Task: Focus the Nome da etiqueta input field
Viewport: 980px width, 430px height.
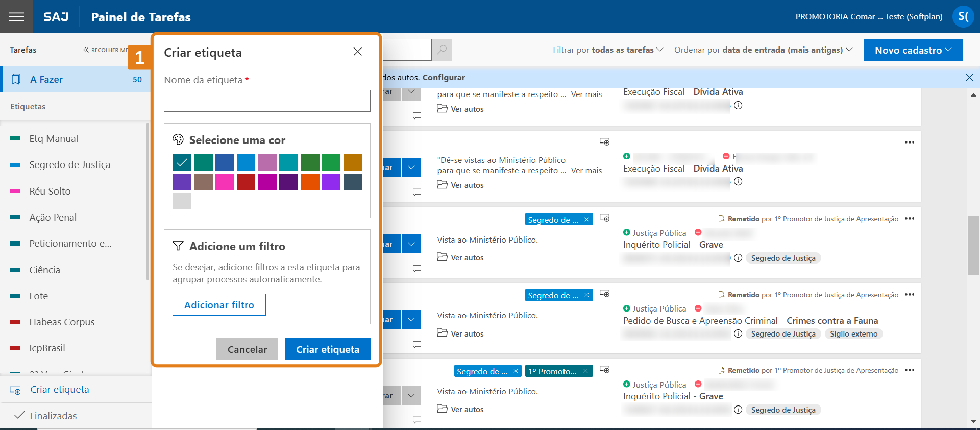Action: [267, 101]
